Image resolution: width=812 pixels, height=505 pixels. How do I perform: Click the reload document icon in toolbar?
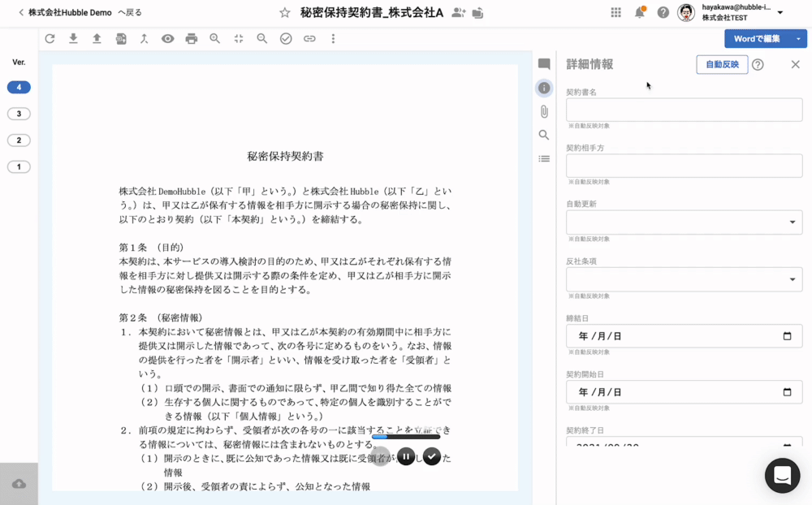click(x=50, y=38)
